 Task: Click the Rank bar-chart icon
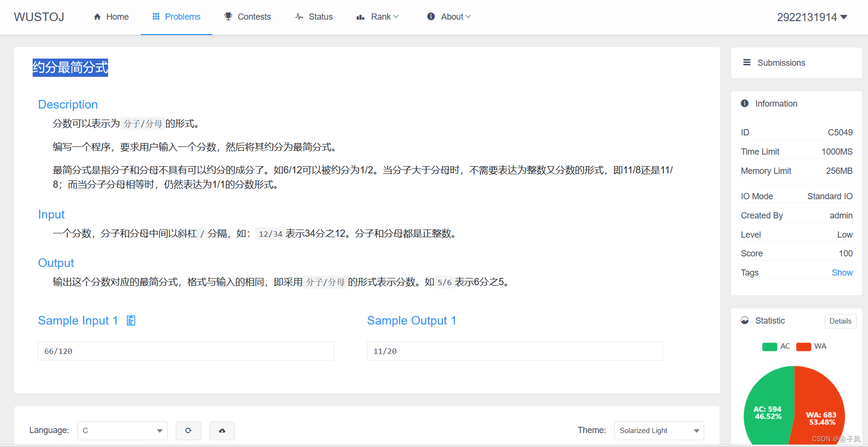361,17
